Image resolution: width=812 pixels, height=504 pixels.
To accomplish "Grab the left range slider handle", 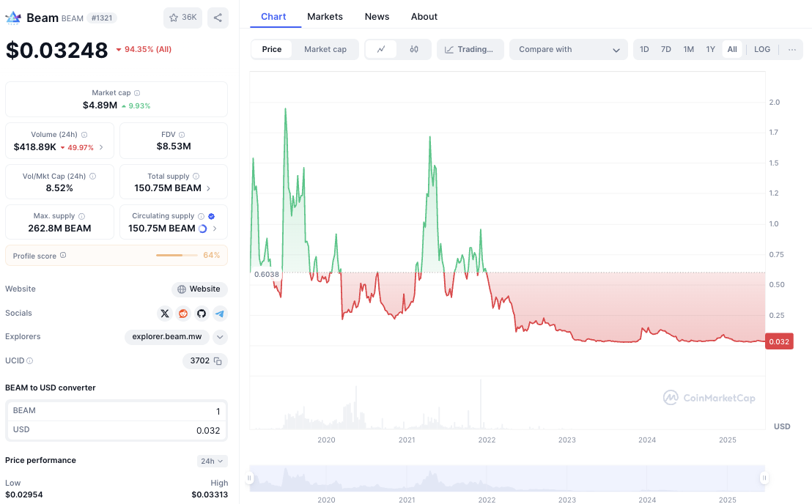I will click(x=250, y=478).
